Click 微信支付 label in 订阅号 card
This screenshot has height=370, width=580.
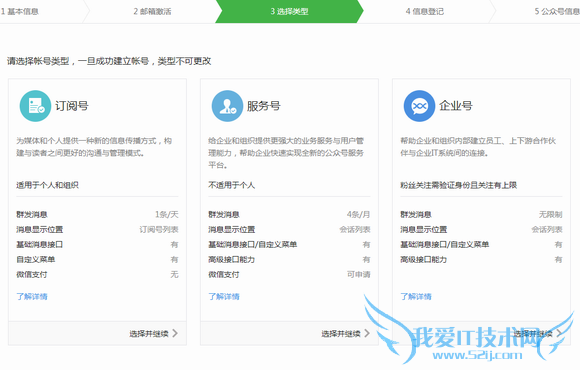click(31, 274)
